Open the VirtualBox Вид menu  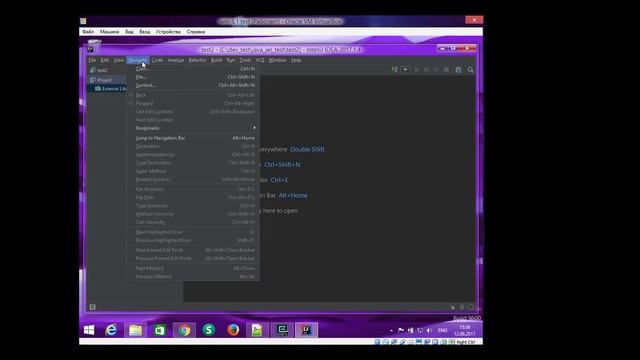129,32
